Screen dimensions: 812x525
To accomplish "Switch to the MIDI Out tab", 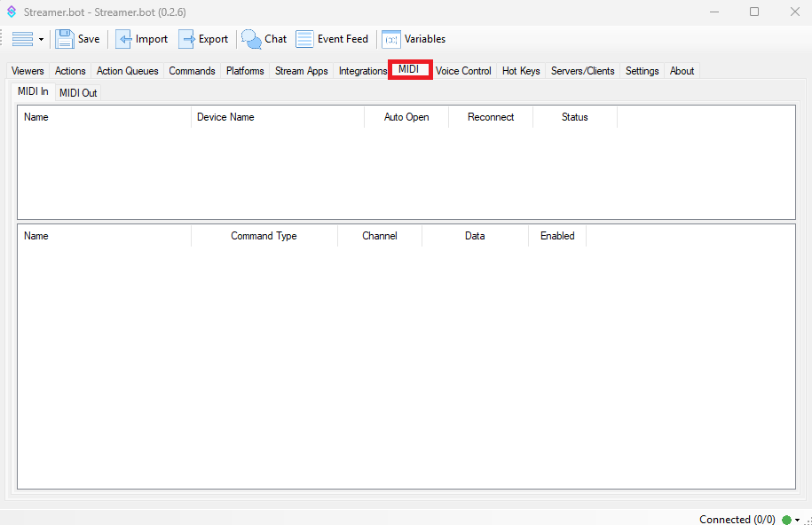I will [78, 92].
